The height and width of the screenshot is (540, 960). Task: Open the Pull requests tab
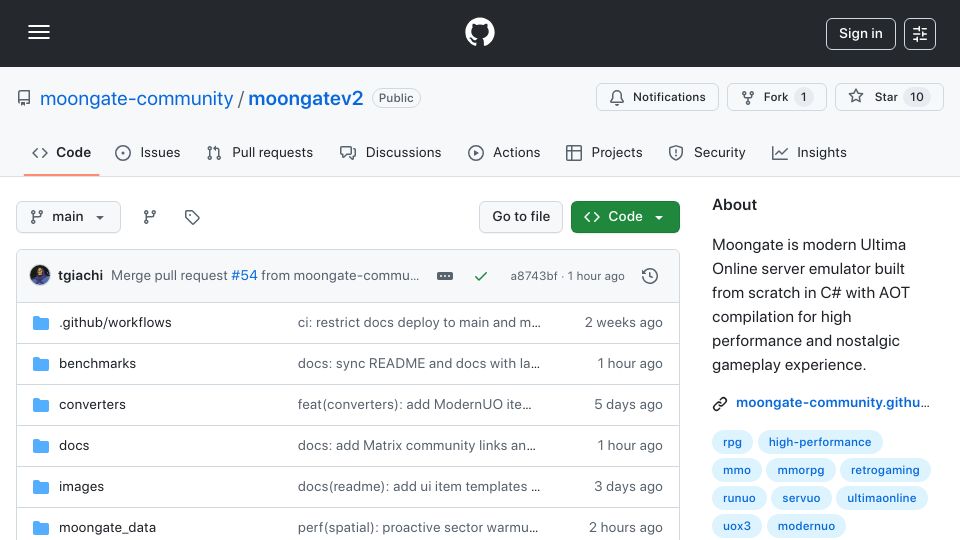[260, 152]
